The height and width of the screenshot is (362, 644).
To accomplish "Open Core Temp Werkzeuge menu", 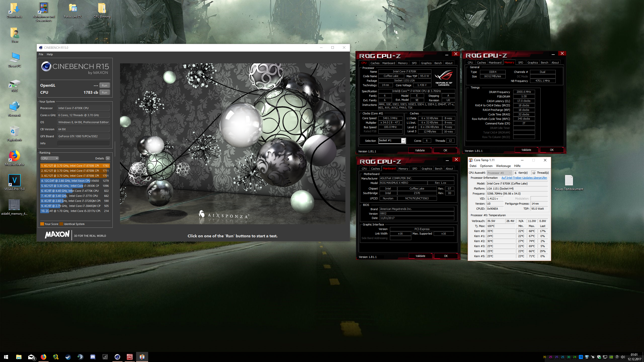I will (503, 166).
